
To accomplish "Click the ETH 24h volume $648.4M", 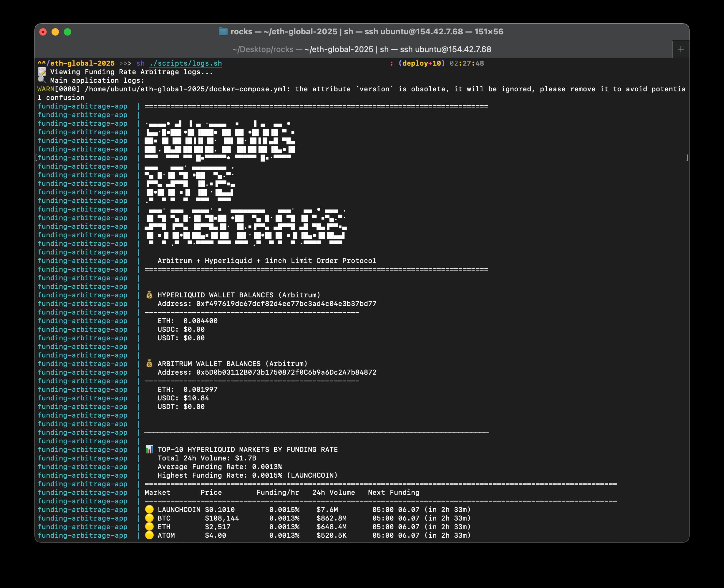I will (332, 527).
